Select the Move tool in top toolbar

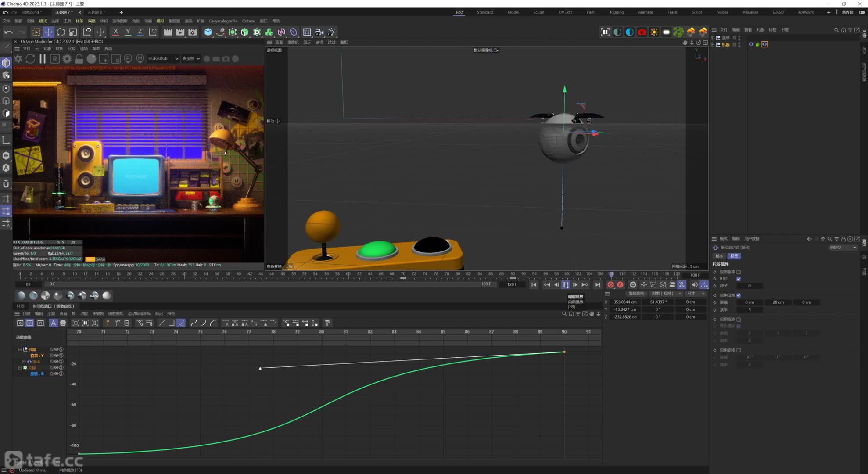tap(48, 32)
